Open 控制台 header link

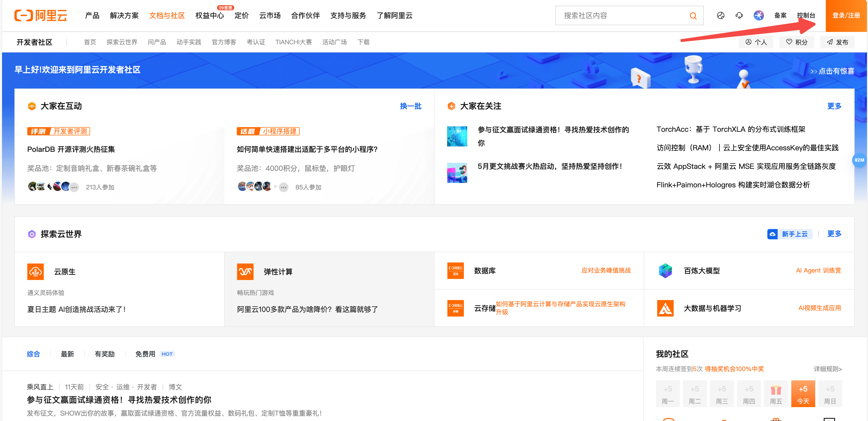806,15
